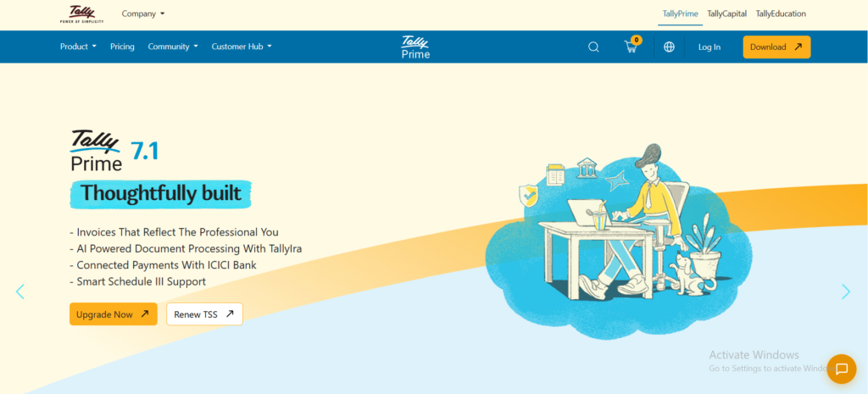This screenshot has width=868, height=394.
Task: Click the Tally Power of Simplicity logo
Action: click(x=81, y=14)
